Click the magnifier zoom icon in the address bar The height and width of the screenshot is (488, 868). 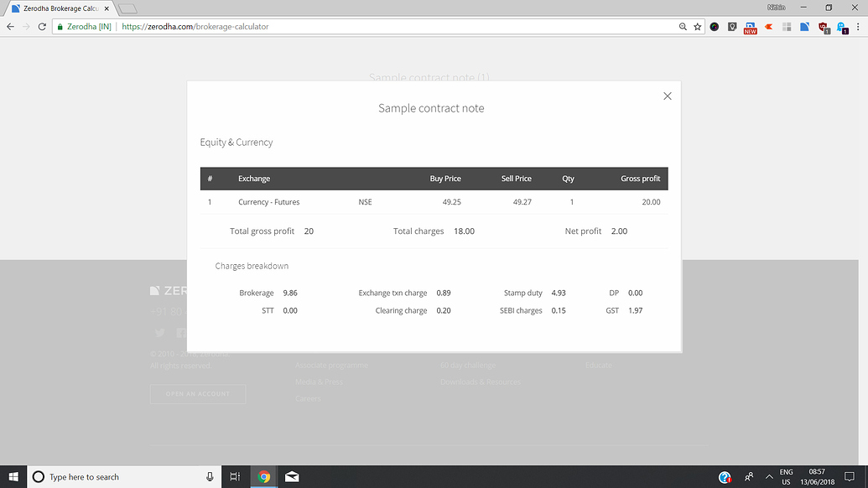[x=683, y=26]
